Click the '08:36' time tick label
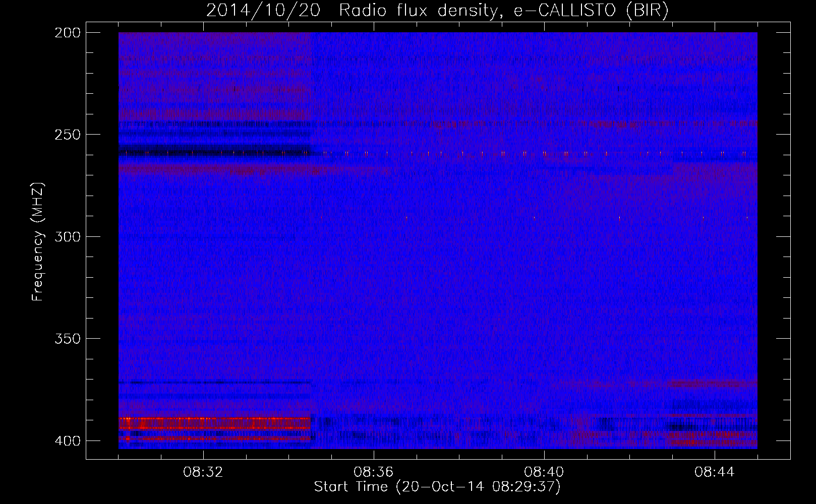This screenshot has width=816, height=504. pyautogui.click(x=374, y=472)
